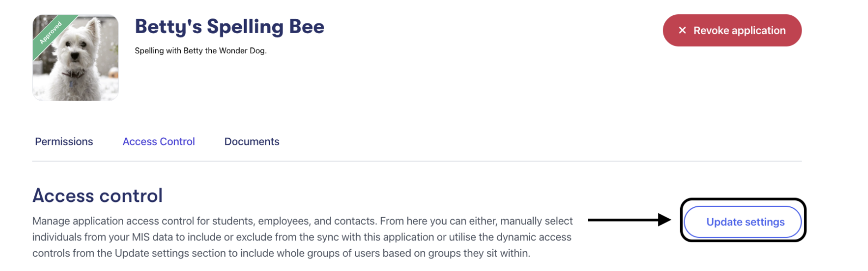Click the X icon in Revoke button
This screenshot has width=868, height=271.
682,30
